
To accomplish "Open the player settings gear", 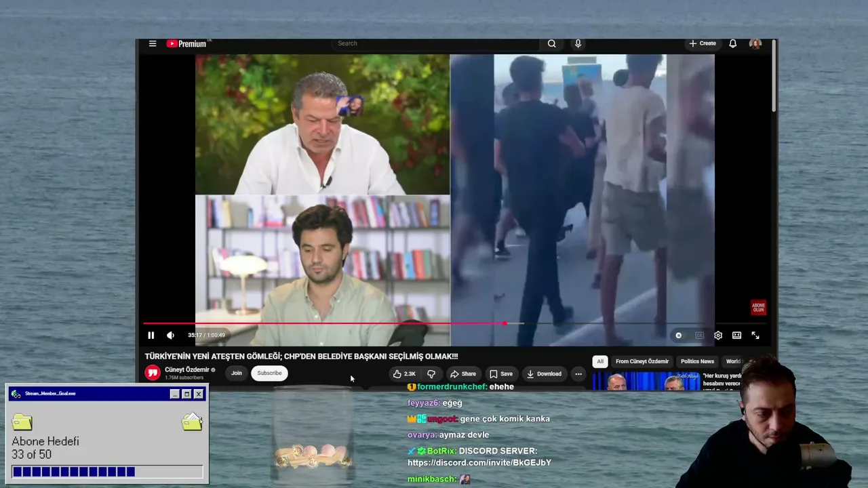I will [x=718, y=335].
